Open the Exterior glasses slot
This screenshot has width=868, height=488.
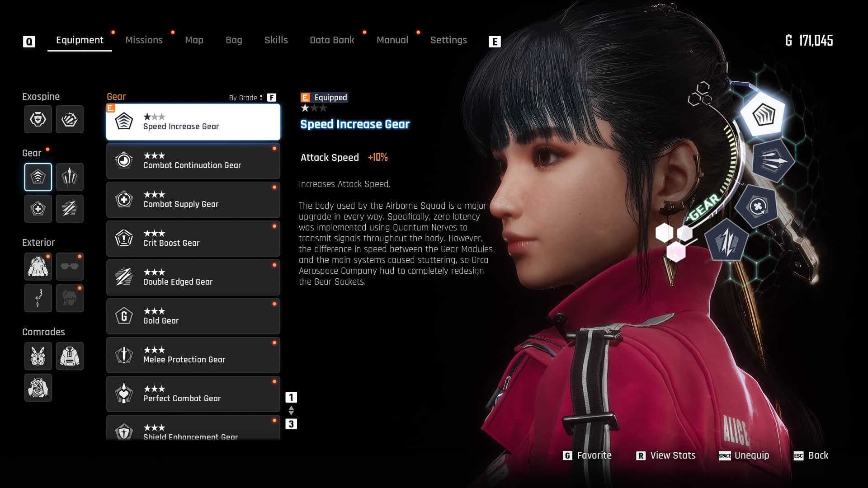coord(70,267)
